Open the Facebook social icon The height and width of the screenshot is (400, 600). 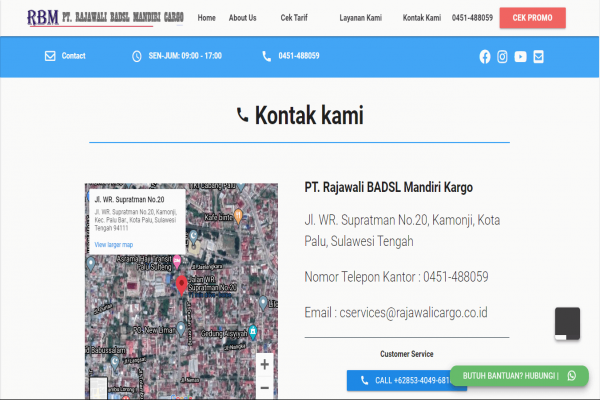pyautogui.click(x=485, y=57)
